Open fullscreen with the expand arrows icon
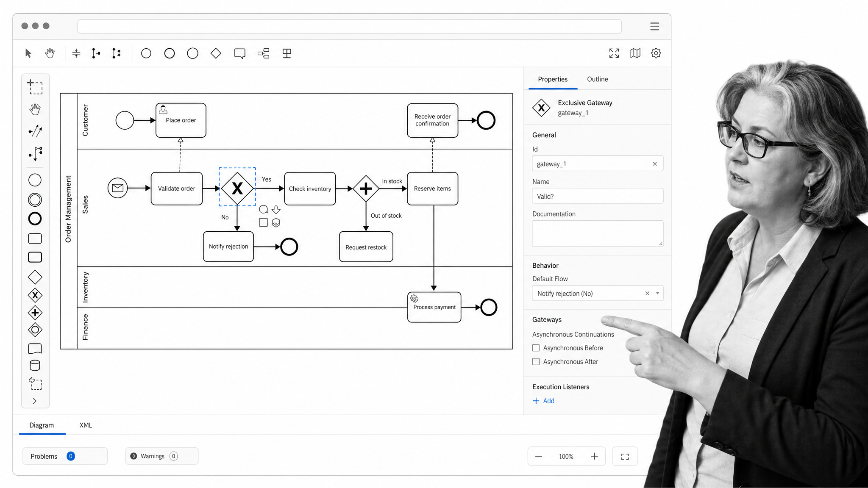Image resolution: width=868 pixels, height=488 pixels. [x=614, y=53]
